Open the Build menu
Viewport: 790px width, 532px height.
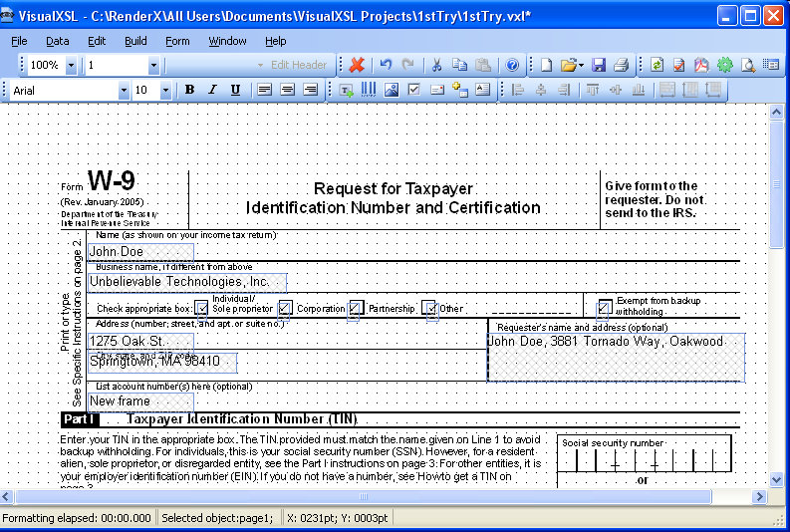(135, 41)
